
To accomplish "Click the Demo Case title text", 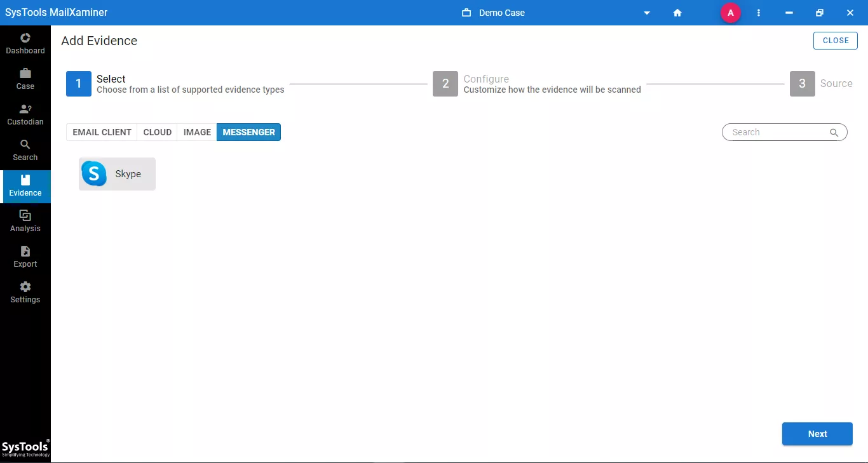I will 502,13.
